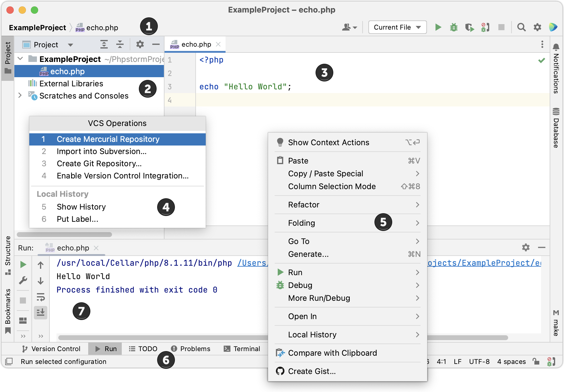Click PHP debug listener icon in status bar
Viewport: 564px width, 392px height.
[551, 361]
